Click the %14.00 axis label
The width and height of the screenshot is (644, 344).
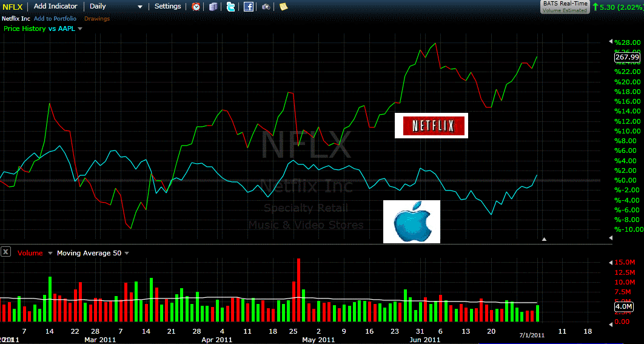pos(628,111)
